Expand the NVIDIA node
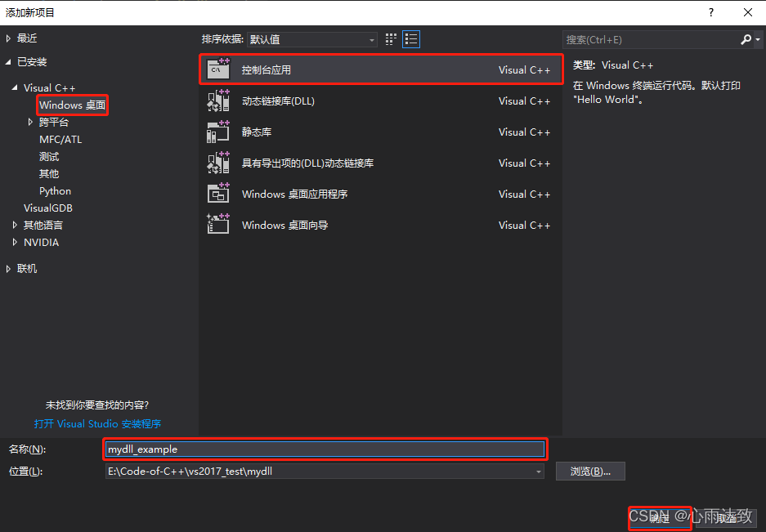The height and width of the screenshot is (532, 766). tap(15, 243)
